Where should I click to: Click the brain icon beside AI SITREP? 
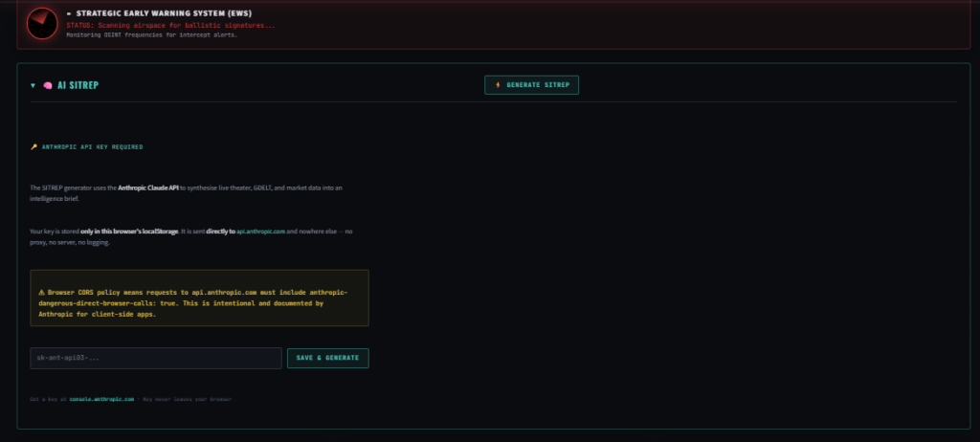pyautogui.click(x=48, y=85)
